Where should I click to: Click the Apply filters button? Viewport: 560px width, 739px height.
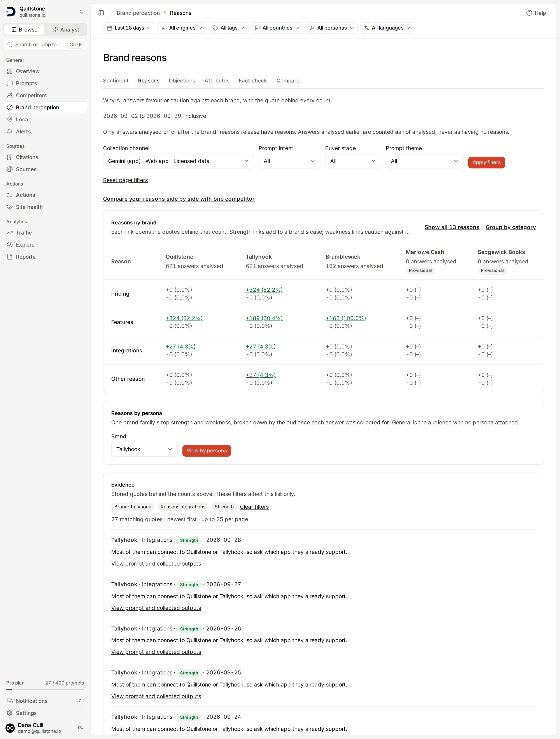486,162
